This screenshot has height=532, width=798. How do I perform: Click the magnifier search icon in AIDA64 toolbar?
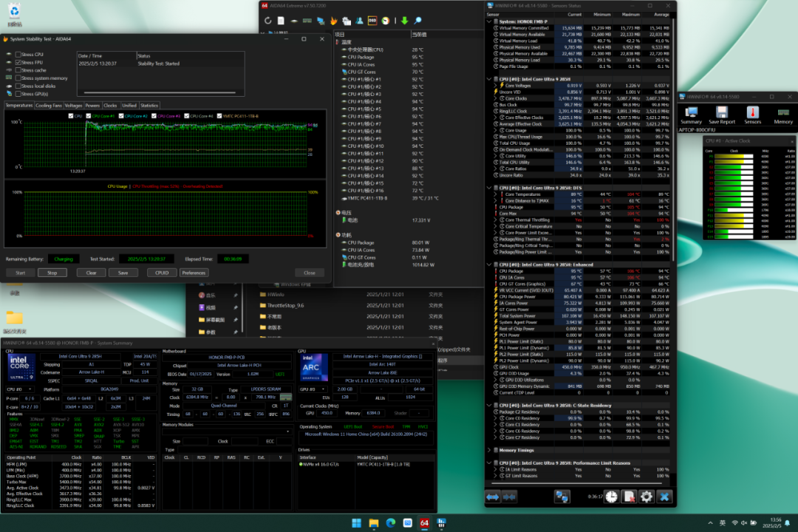pos(417,21)
